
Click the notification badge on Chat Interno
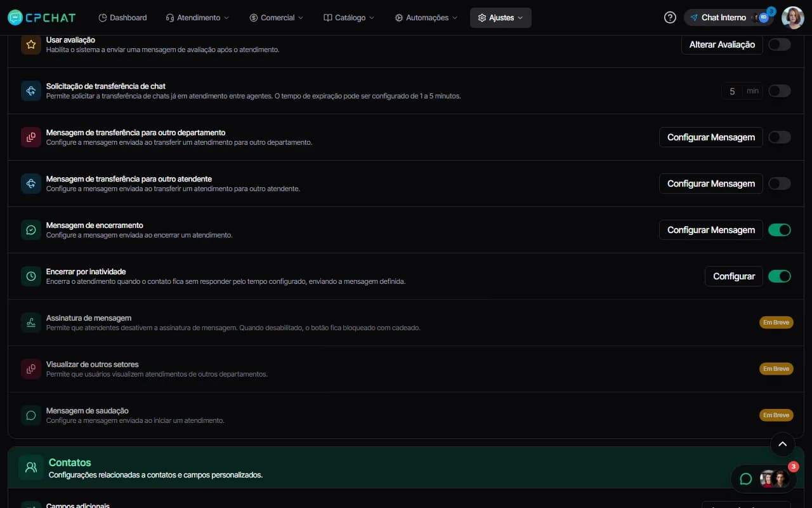(771, 11)
